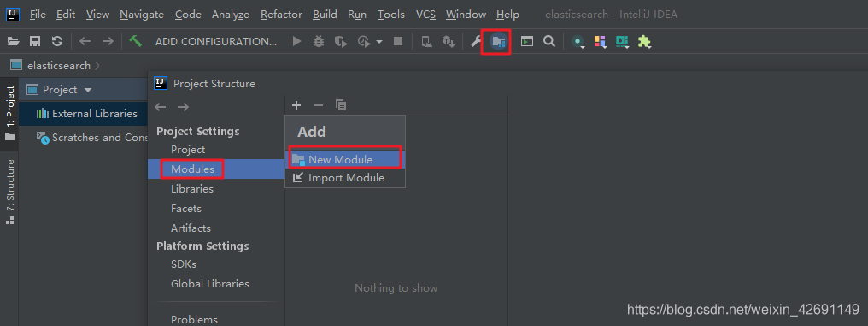This screenshot has width=868, height=326.
Task: Click the forward arrow in Project Structure dialog
Action: tap(183, 107)
